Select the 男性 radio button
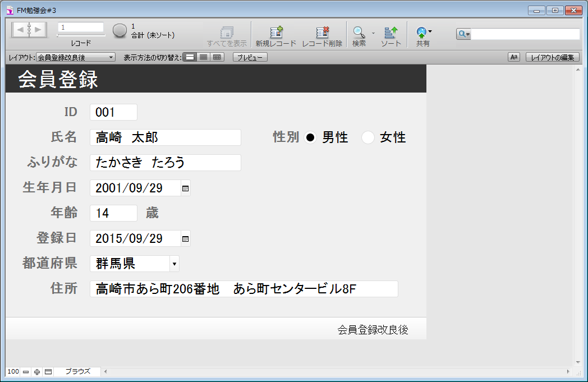The height and width of the screenshot is (382, 588). (310, 137)
